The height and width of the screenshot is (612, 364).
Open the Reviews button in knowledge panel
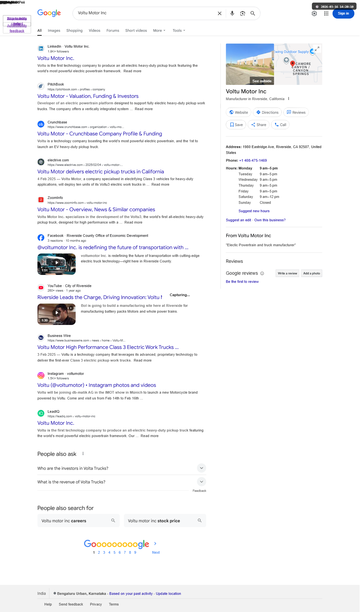point(296,112)
